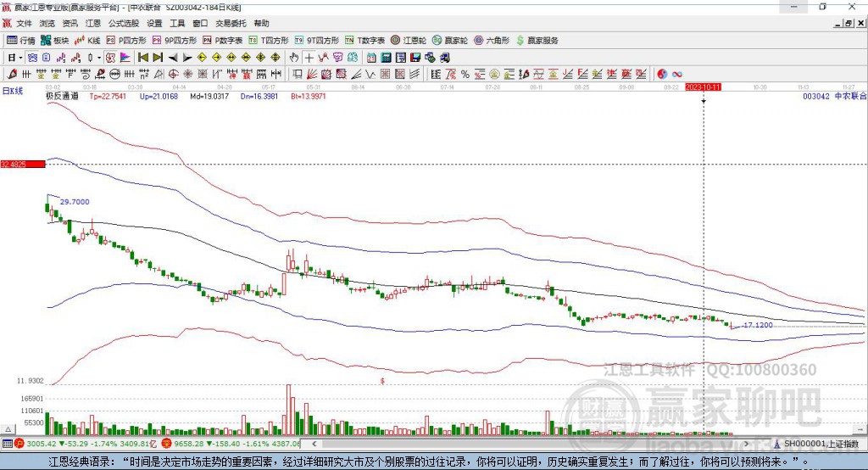Click the SH000001 上证指数 status entry
Viewport: 868px width, 470px height.
coord(816,444)
